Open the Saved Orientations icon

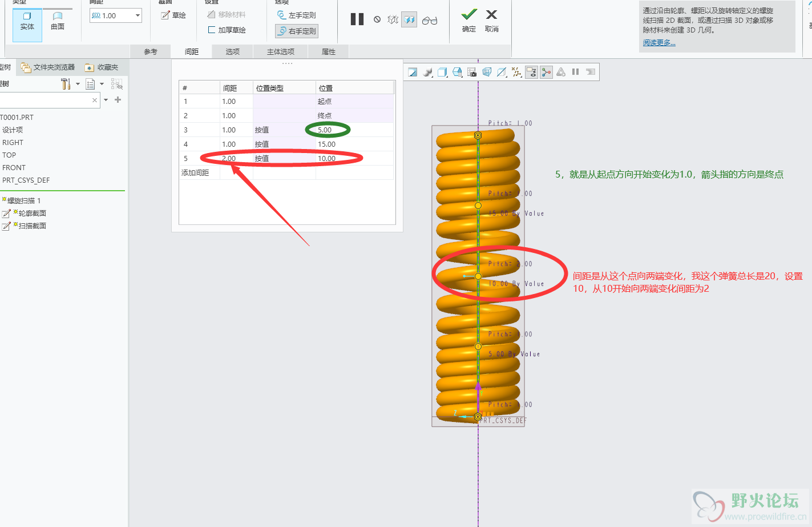[457, 72]
